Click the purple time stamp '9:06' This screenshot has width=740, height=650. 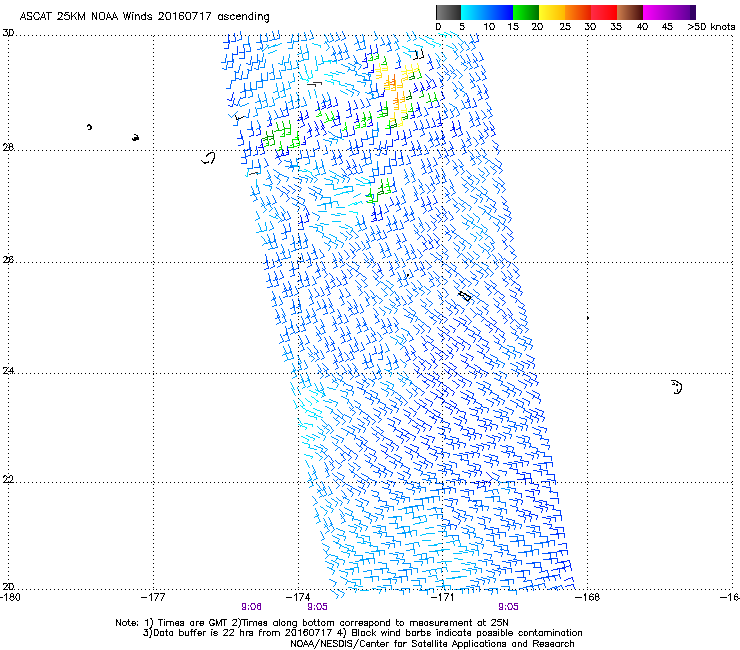[252, 607]
